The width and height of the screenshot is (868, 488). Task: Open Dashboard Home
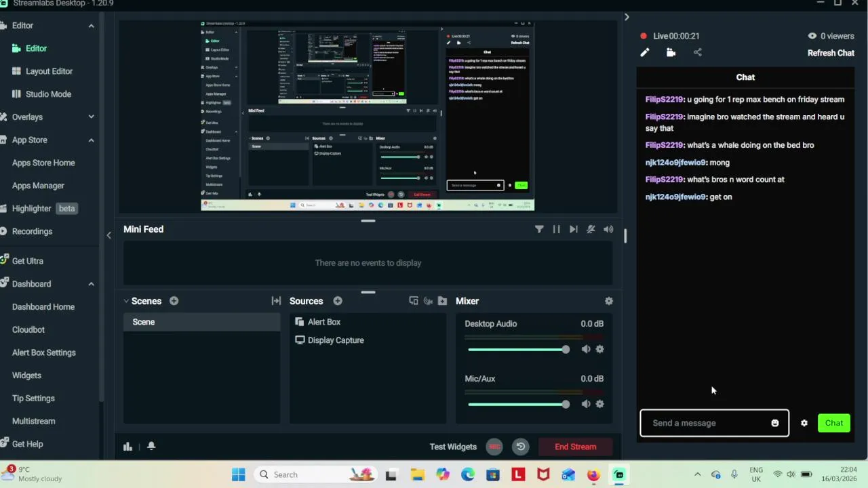[43, 307]
